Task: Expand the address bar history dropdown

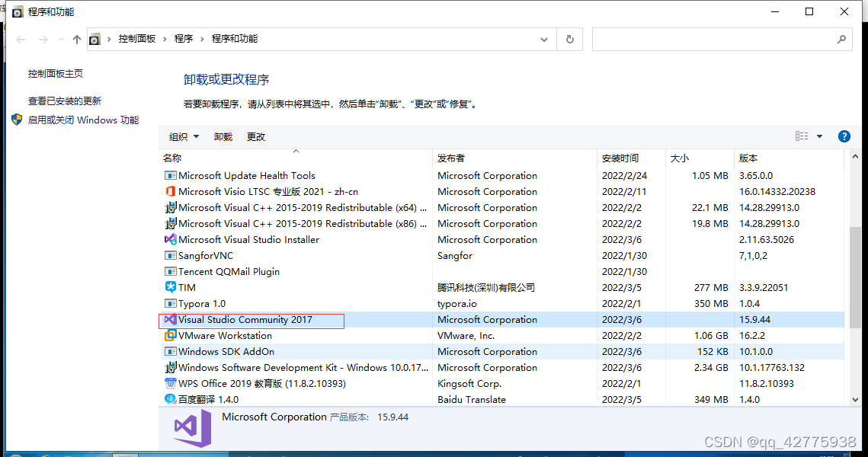Action: tap(543, 40)
